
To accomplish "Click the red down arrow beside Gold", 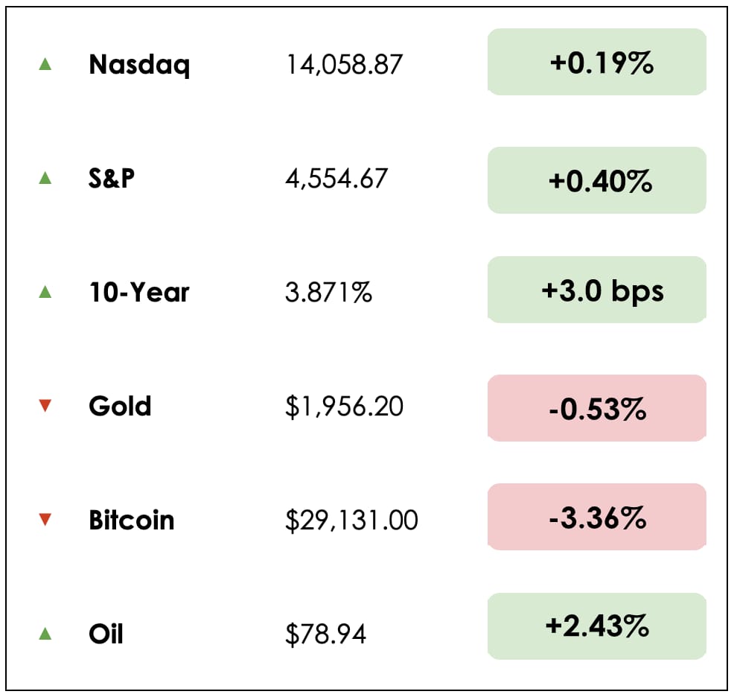I will coord(45,406).
